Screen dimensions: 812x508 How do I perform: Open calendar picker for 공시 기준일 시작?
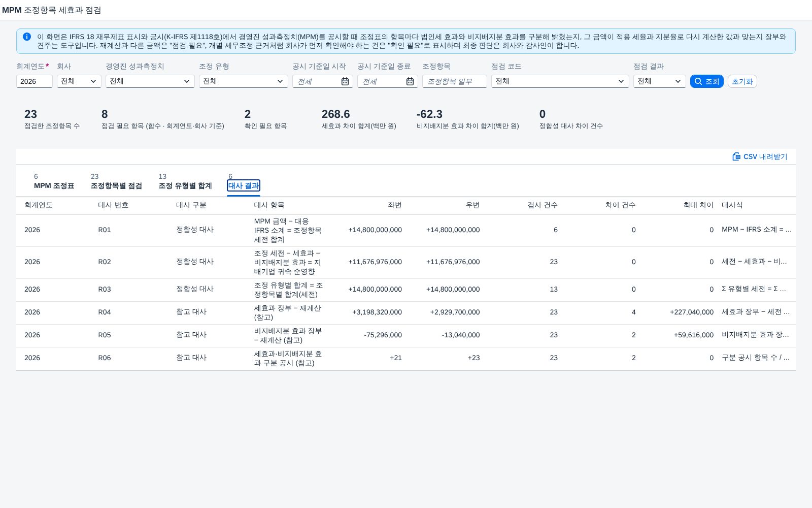pyautogui.click(x=345, y=81)
